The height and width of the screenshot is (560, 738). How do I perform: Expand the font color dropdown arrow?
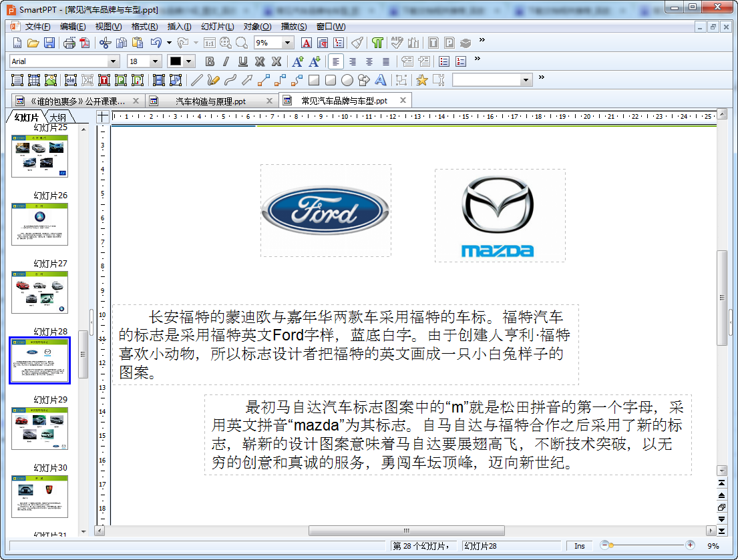[189, 61]
